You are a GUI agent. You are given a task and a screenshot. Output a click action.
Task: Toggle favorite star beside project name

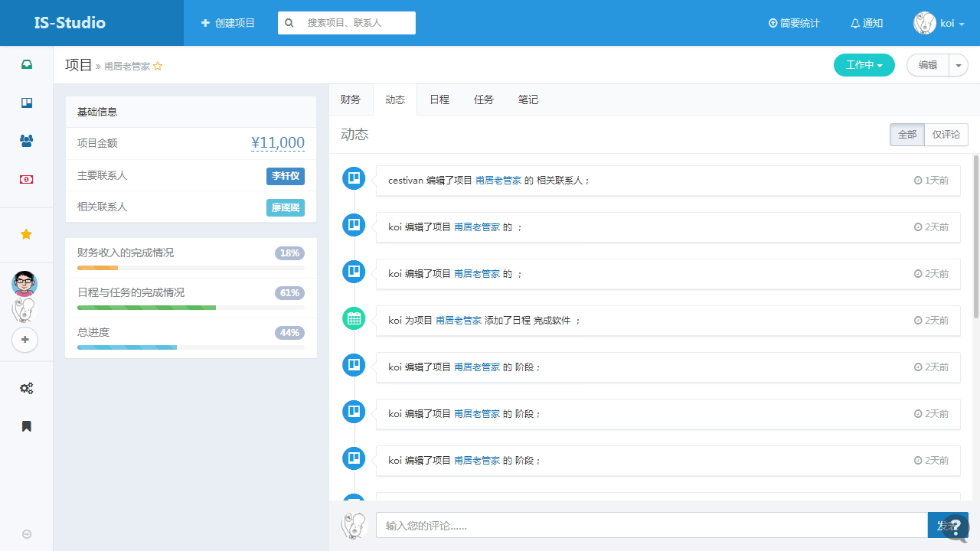[x=158, y=67]
